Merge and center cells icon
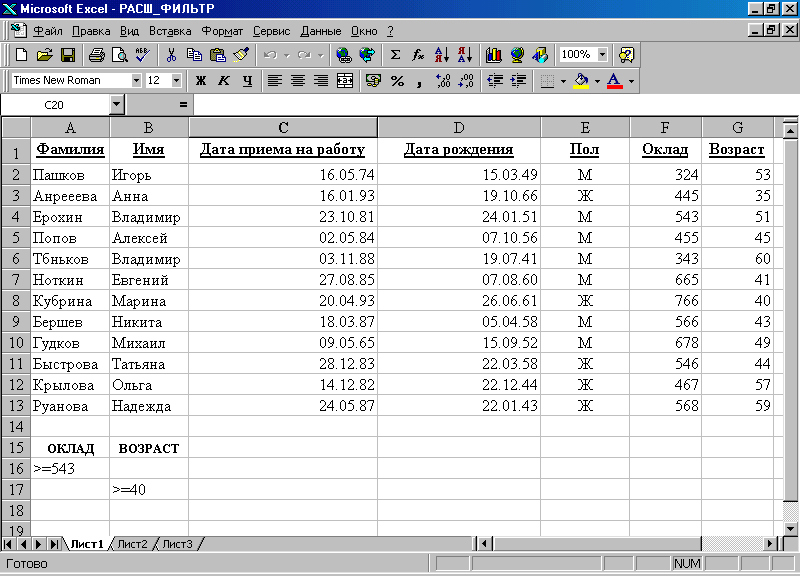 pyautogui.click(x=345, y=81)
